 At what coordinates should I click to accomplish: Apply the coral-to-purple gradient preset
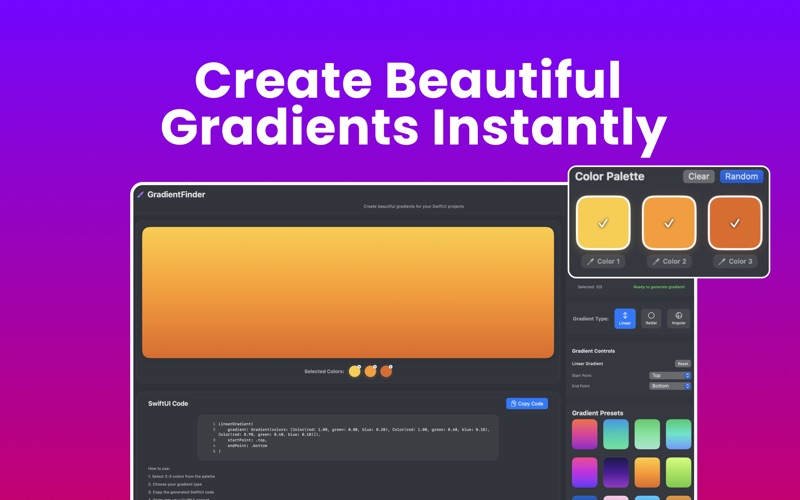pyautogui.click(x=585, y=434)
